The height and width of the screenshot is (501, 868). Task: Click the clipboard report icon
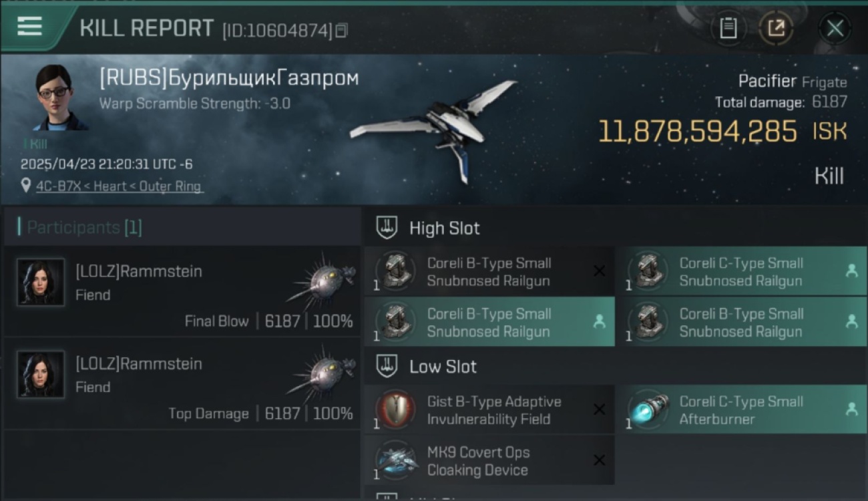point(728,28)
